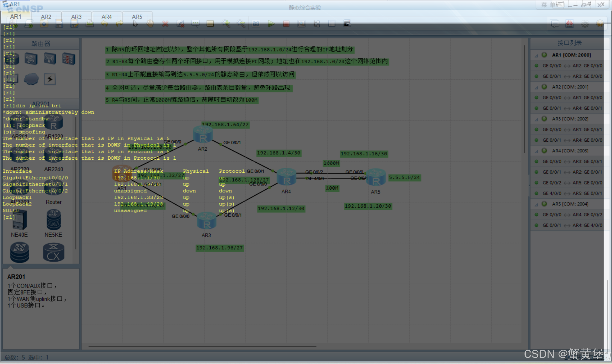This screenshot has width=612, height=364.
Task: Open the 菜单 menu button in the title bar
Action: pos(548,5)
